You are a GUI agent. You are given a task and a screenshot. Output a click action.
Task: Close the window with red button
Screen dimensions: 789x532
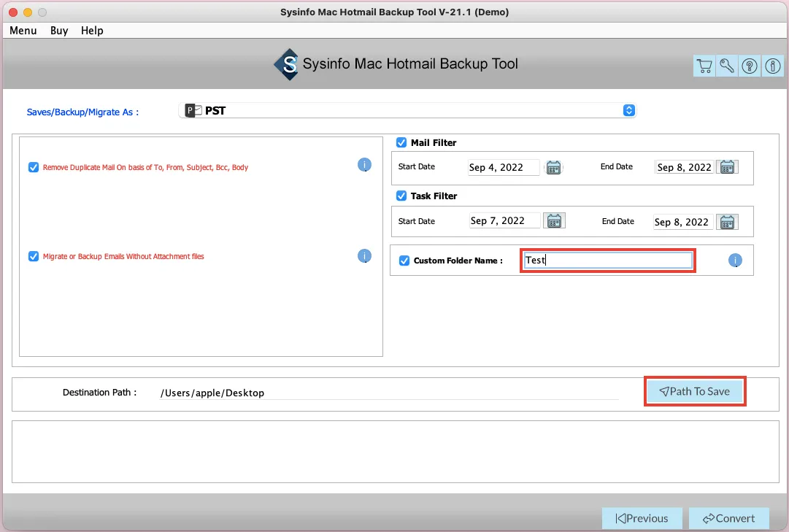[13, 12]
